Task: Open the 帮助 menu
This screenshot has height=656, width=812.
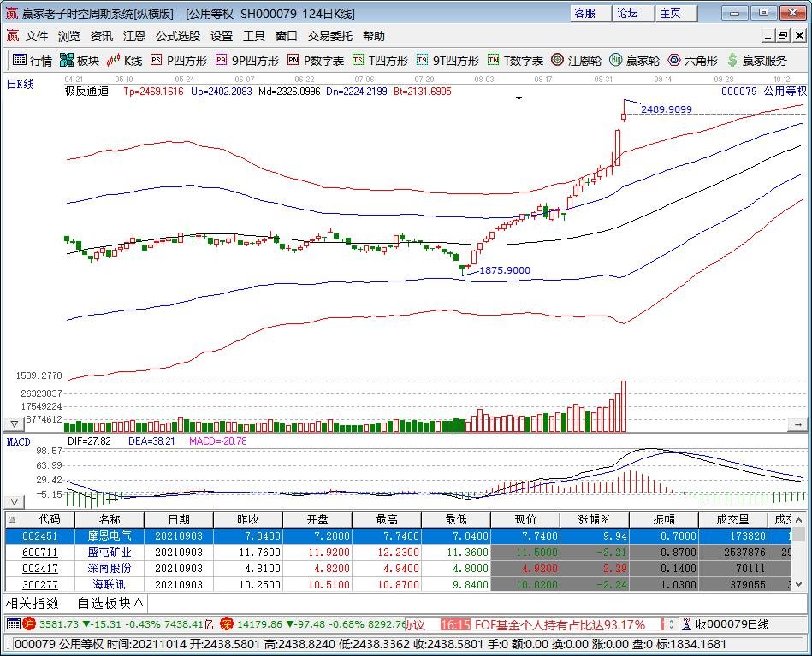Action: pos(373,36)
